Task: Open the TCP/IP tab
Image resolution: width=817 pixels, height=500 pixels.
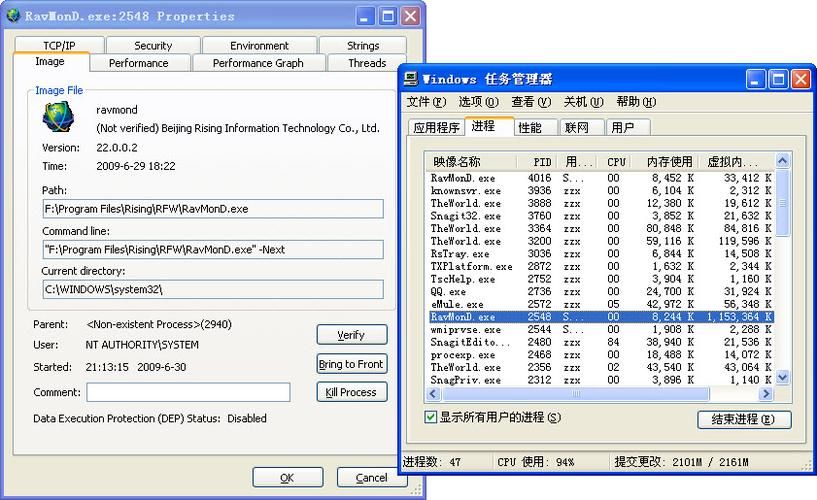Action: tap(59, 45)
